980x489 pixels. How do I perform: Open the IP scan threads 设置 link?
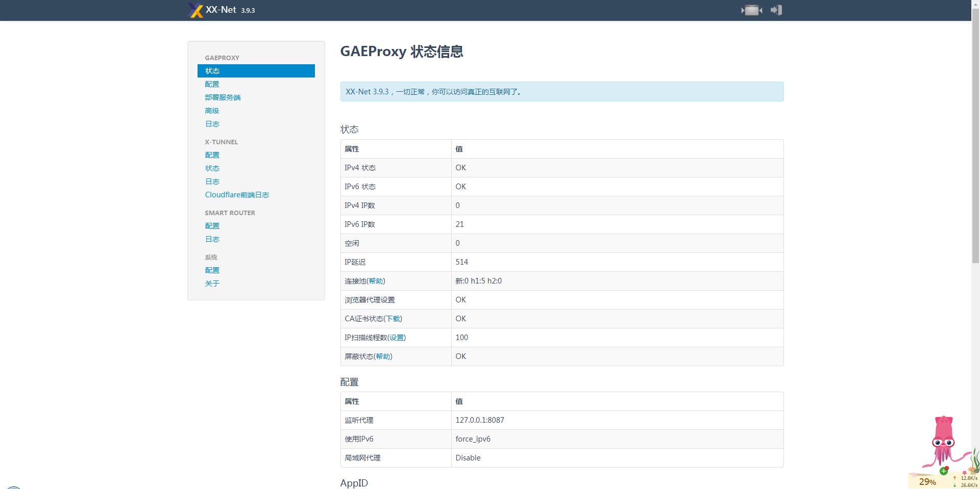point(396,337)
